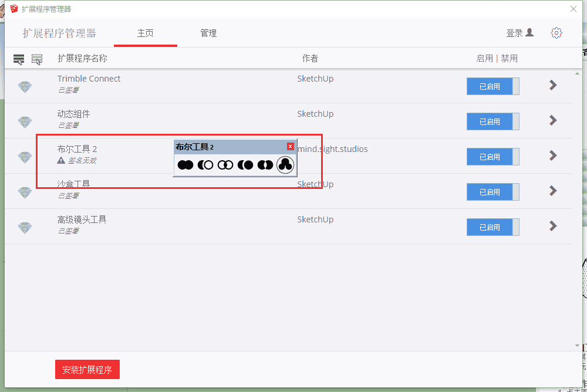The width and height of the screenshot is (587, 392).
Task: Click the dark select-all list icon
Action: click(x=19, y=59)
